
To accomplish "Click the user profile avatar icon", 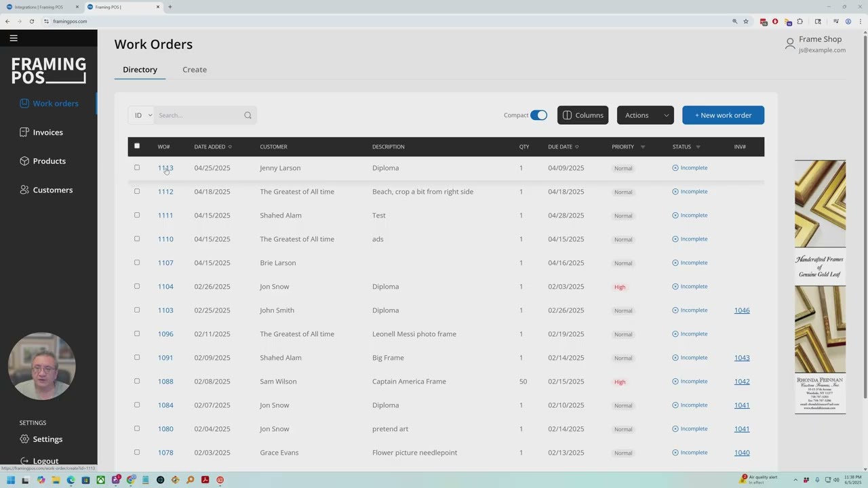I will 790,44.
